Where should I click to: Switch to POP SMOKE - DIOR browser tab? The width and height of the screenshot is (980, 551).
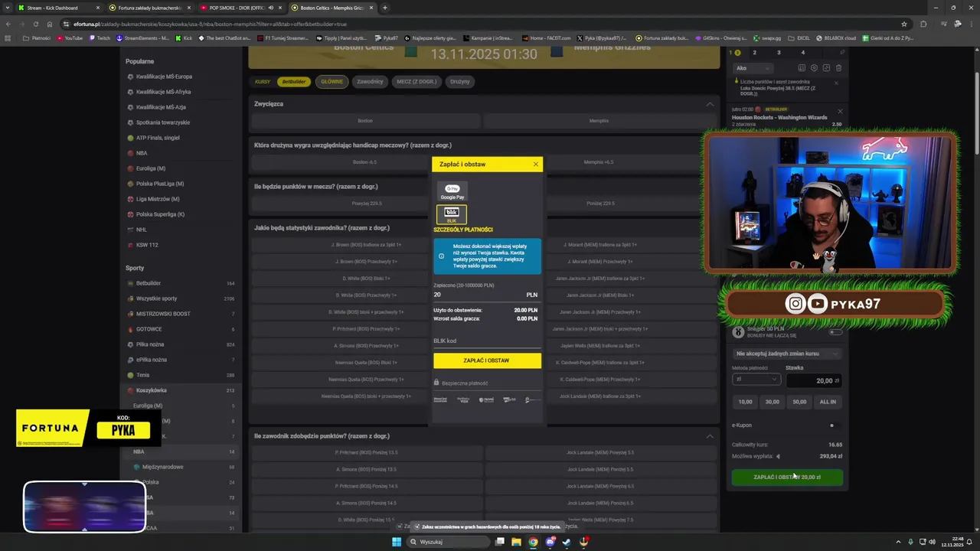(x=240, y=8)
